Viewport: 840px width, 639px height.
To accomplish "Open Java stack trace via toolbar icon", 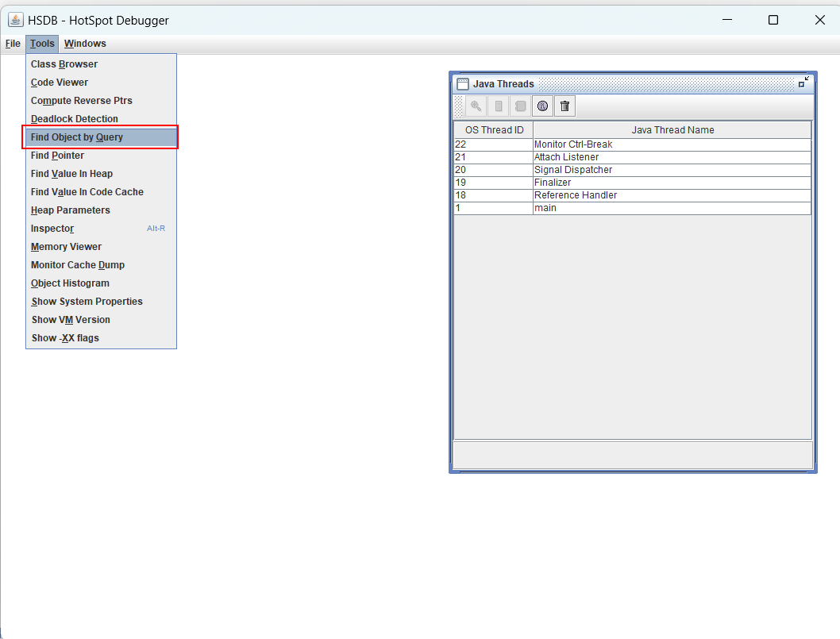I will click(520, 106).
